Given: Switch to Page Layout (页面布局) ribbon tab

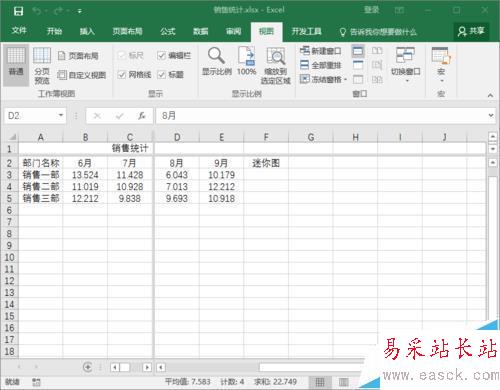Looking at the screenshot, I should [127, 31].
